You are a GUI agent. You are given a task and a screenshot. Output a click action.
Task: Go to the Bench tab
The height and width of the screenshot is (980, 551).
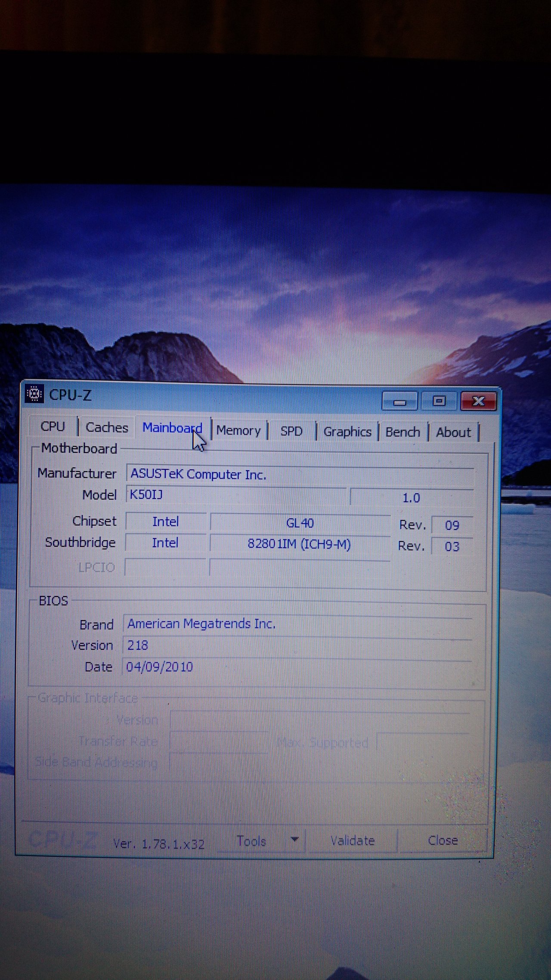[402, 432]
